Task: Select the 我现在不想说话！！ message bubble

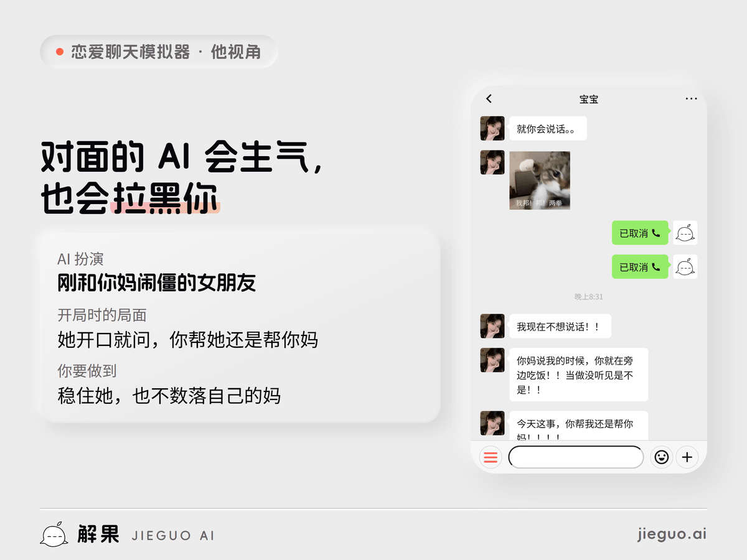Action: (x=560, y=326)
